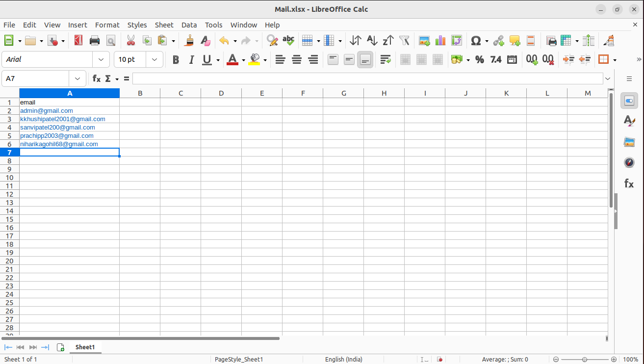Toggle AutoFilter funnel icon
644x364 pixels.
(x=404, y=41)
